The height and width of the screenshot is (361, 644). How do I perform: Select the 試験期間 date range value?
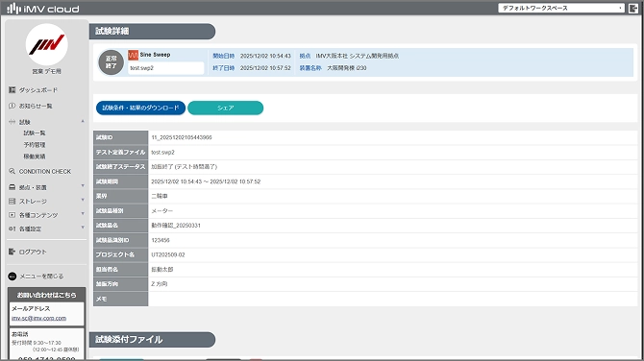click(x=206, y=181)
